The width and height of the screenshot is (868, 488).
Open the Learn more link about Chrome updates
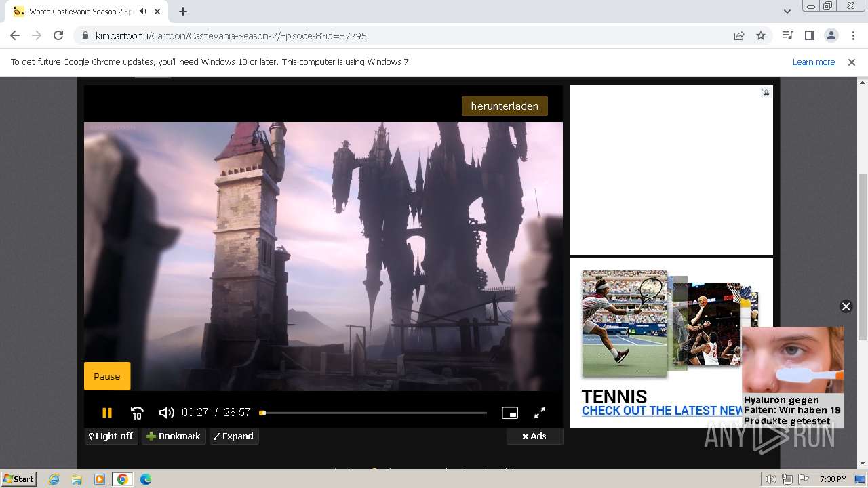[x=814, y=62]
